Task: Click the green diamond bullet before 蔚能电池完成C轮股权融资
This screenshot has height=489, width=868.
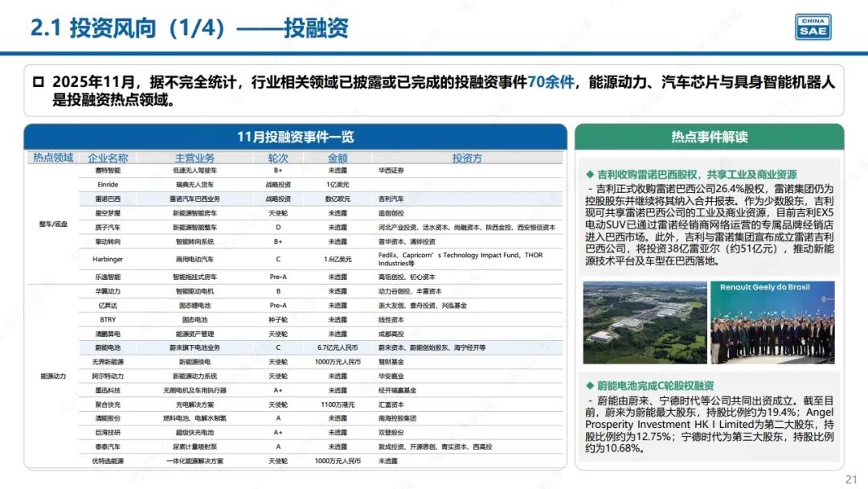Action: [x=590, y=385]
